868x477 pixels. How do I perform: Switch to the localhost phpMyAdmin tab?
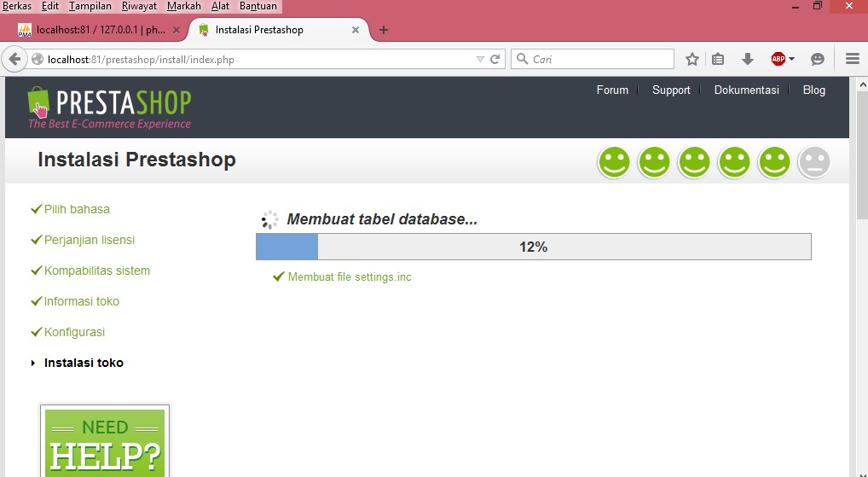coord(100,30)
